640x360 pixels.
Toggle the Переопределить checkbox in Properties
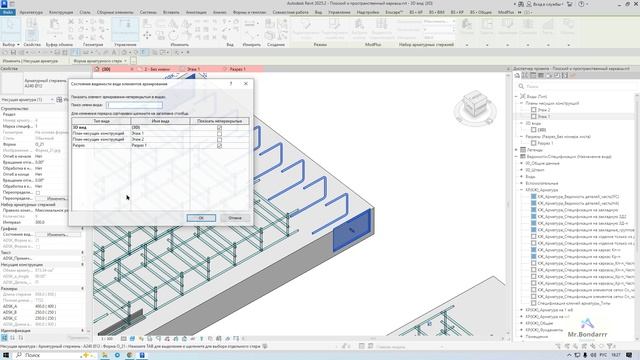click(38, 193)
